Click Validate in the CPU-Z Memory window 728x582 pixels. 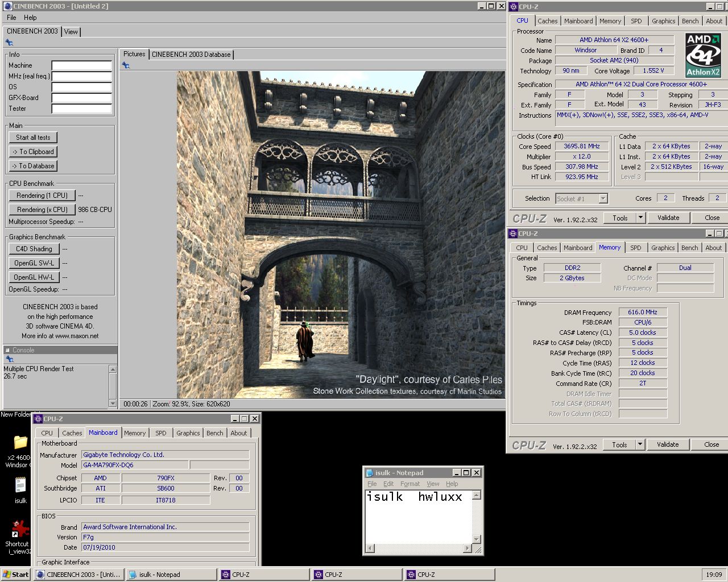[x=668, y=444]
